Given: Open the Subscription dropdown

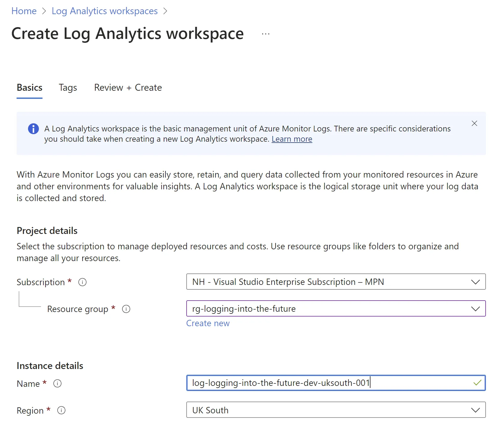Looking at the screenshot, I should (x=336, y=282).
